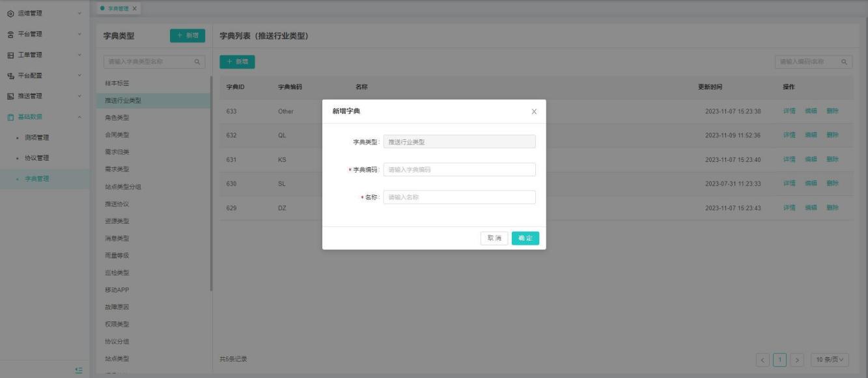Collapse the 基础数据 menu group
The width and height of the screenshot is (868, 378).
79,117
